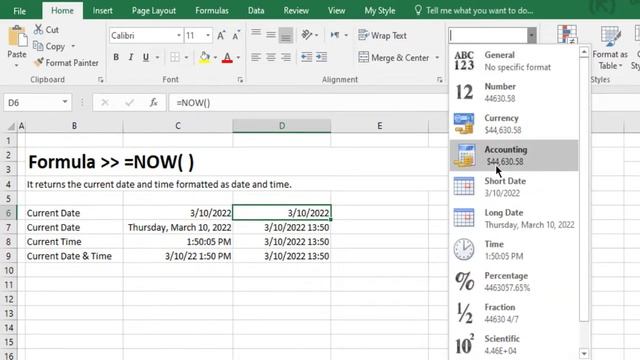The image size is (640, 360).
Task: Choose Accounting format option
Action: [x=514, y=155]
